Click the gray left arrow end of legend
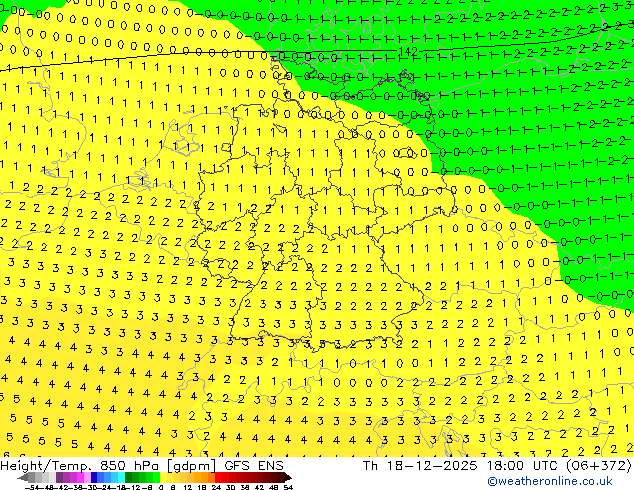The height and width of the screenshot is (490, 634). pos(23,477)
